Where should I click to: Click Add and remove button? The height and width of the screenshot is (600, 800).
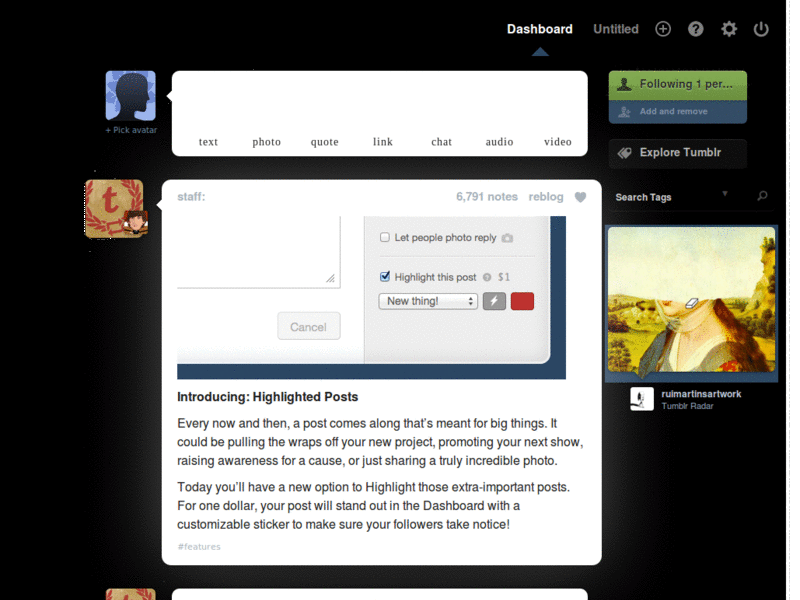tap(678, 112)
